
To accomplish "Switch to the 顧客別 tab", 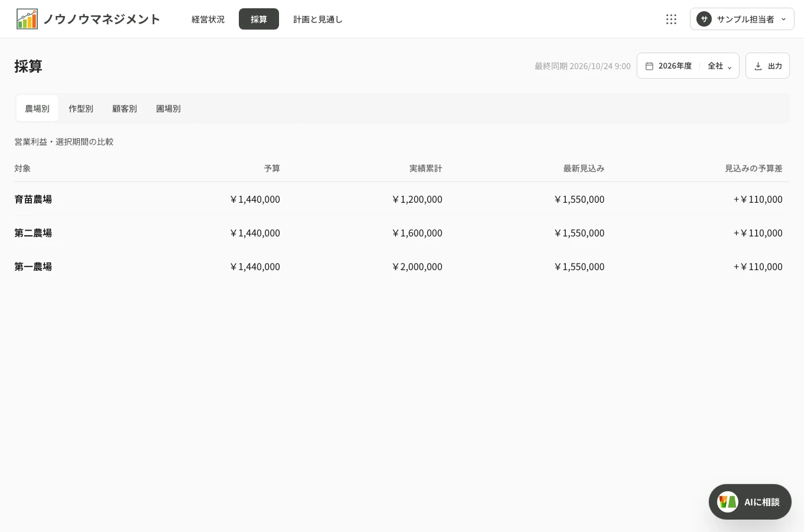I will (125, 108).
